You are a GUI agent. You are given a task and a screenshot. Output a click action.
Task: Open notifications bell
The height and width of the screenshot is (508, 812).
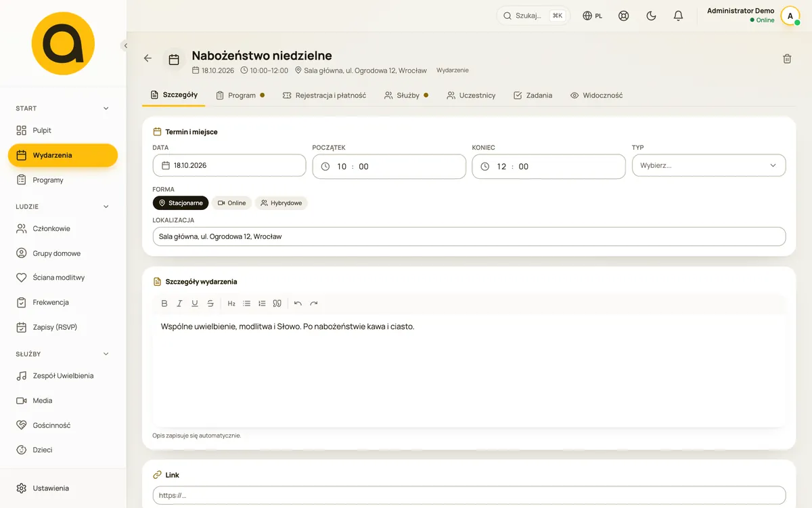click(x=678, y=16)
